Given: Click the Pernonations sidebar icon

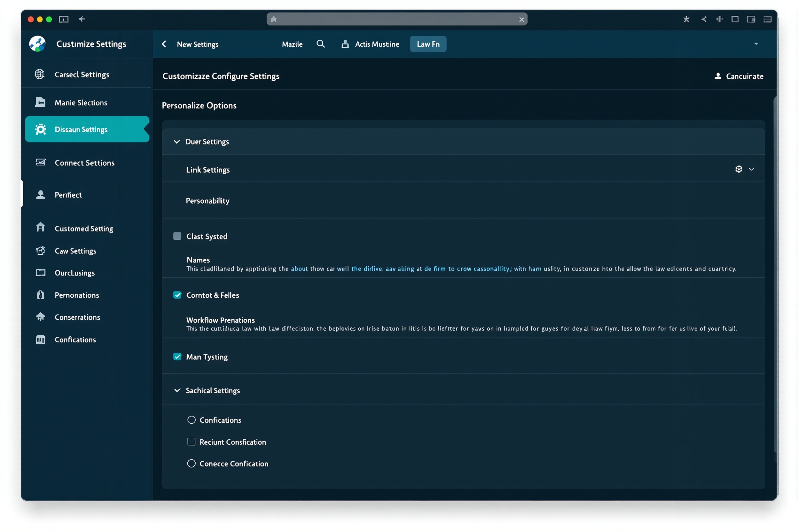Looking at the screenshot, I should 40,295.
